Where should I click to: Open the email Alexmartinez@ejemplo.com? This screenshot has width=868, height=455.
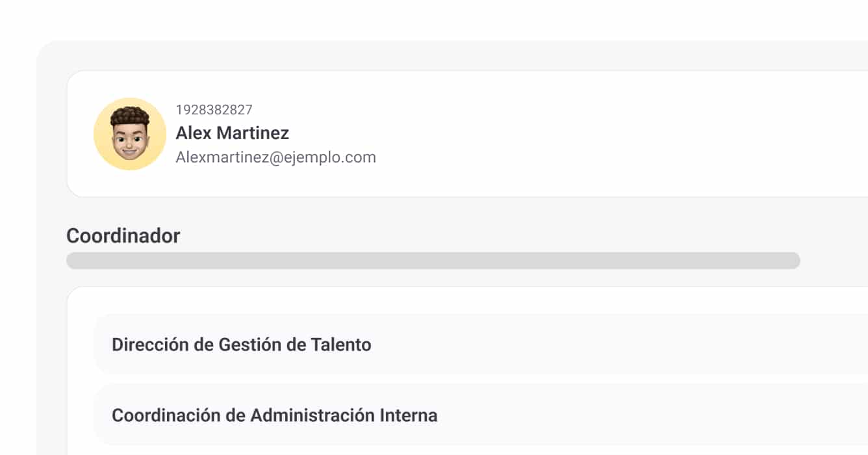coord(275,157)
